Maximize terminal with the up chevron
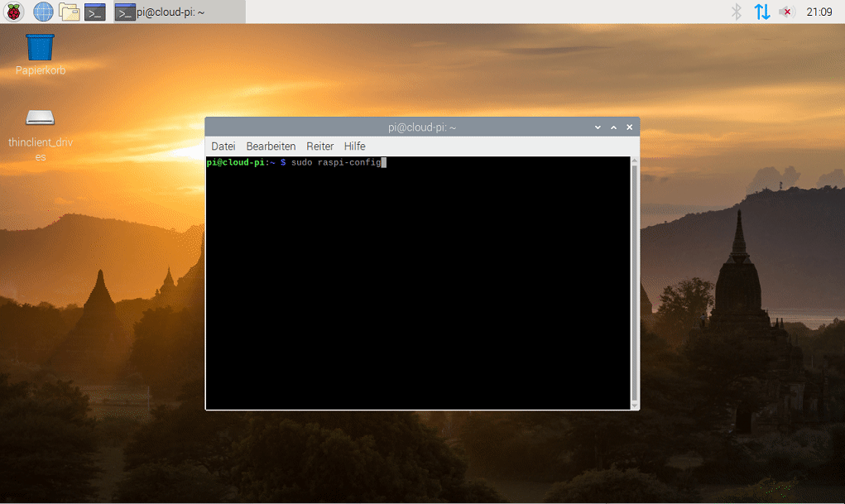 (x=613, y=127)
